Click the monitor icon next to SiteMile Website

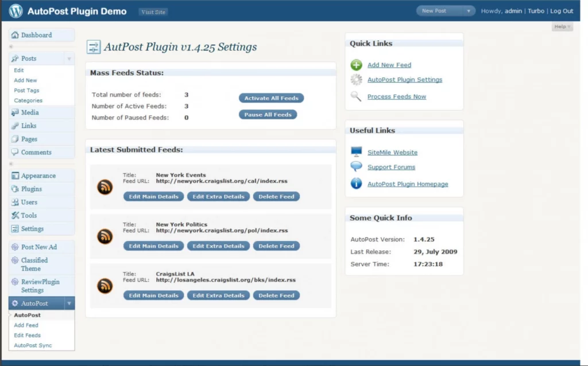coord(355,152)
